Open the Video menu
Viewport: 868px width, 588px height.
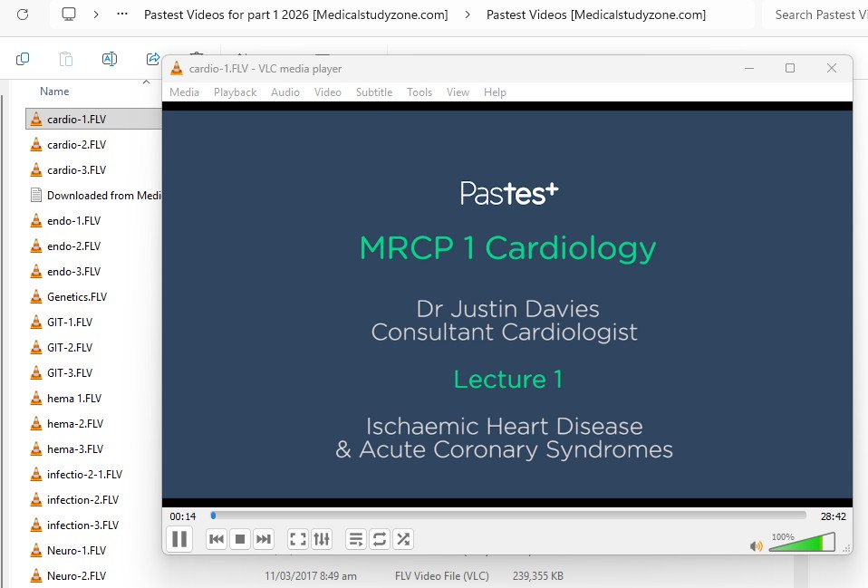click(328, 92)
